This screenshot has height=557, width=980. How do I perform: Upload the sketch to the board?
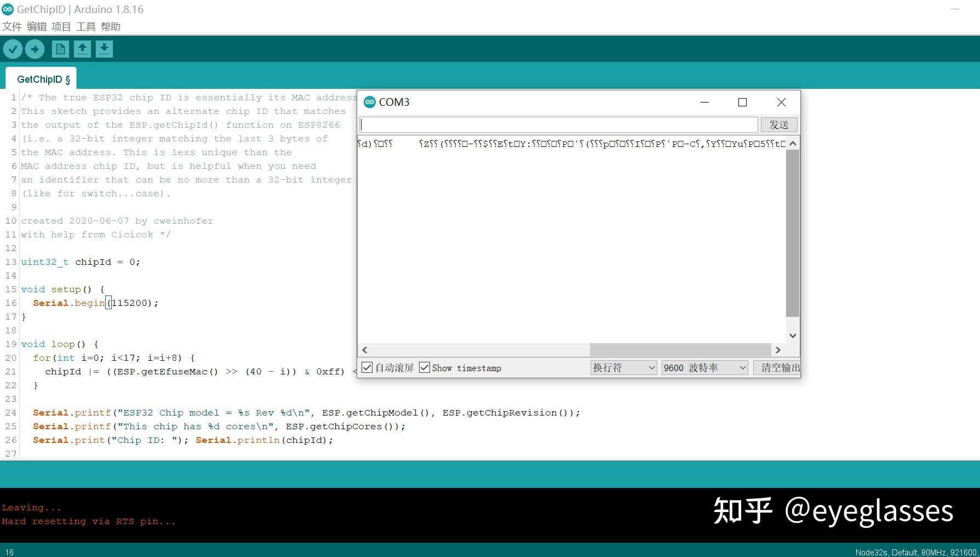tap(35, 49)
